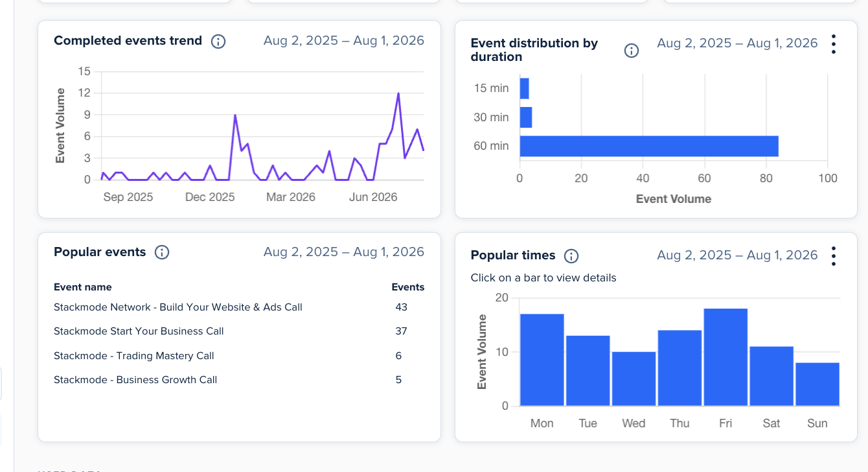Viewport: 868px width, 472px height.
Task: Click the Tue bar in Popular times
Action: pyautogui.click(x=588, y=371)
